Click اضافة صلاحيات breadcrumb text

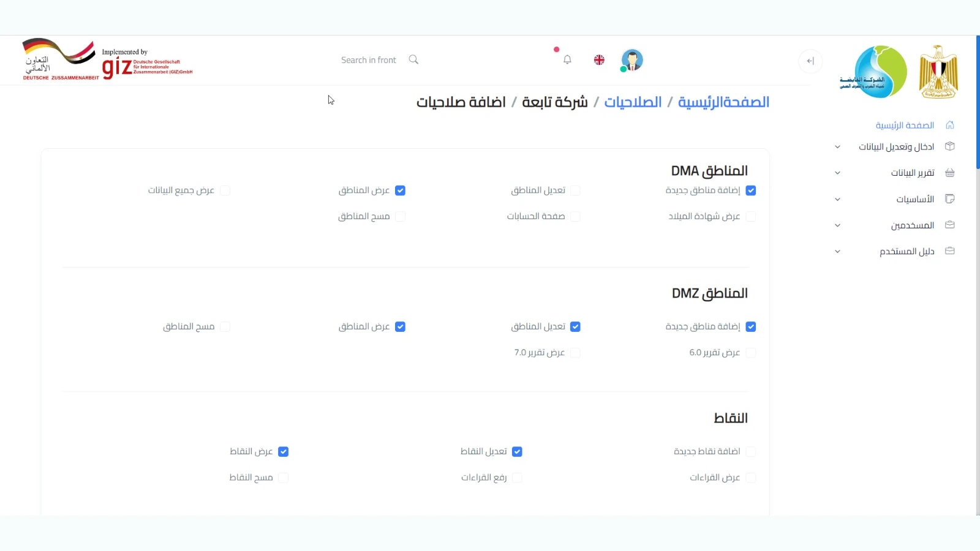461,102
